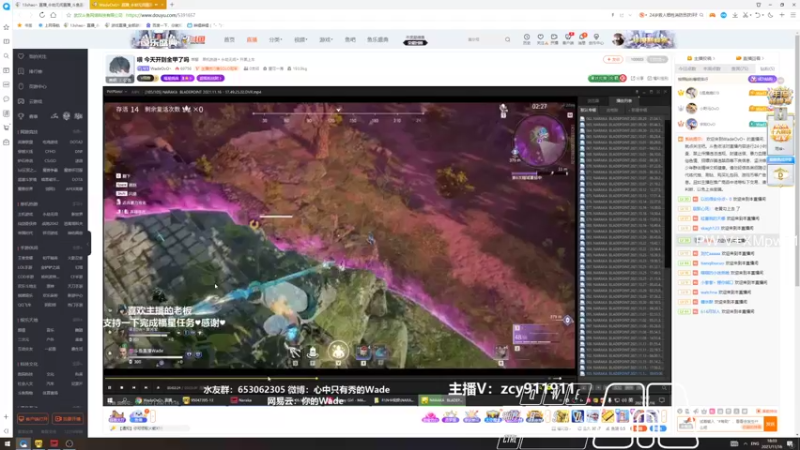Select the first tab of the contribution list

[687, 68]
